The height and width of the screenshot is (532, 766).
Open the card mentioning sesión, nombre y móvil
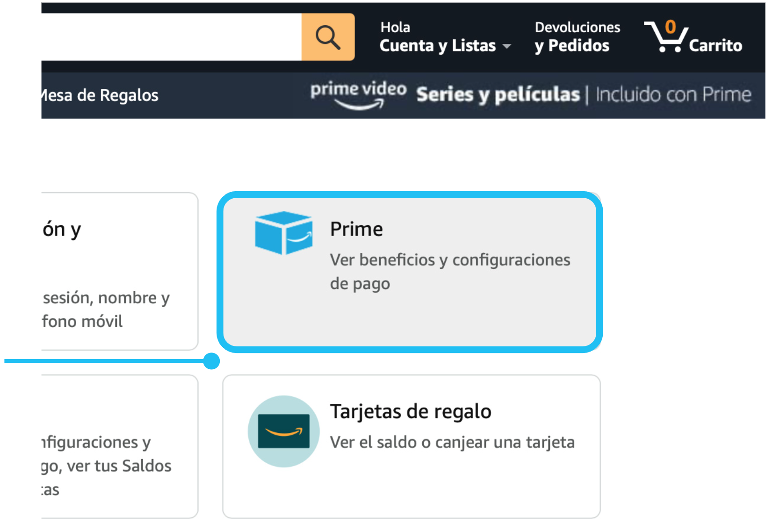click(120, 271)
